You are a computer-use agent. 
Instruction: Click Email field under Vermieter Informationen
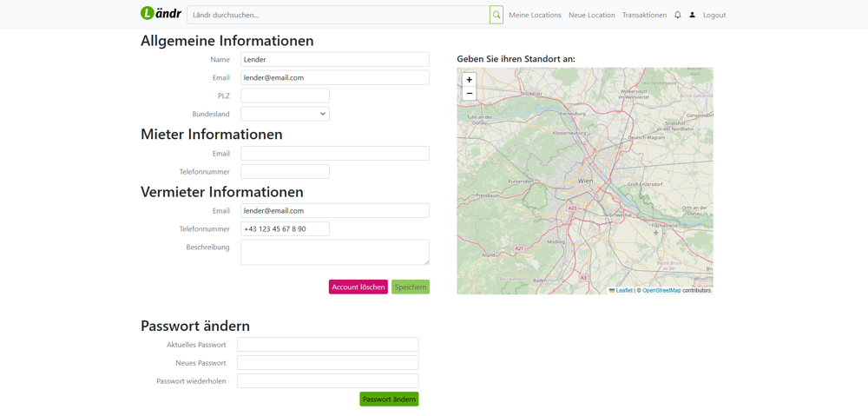335,210
